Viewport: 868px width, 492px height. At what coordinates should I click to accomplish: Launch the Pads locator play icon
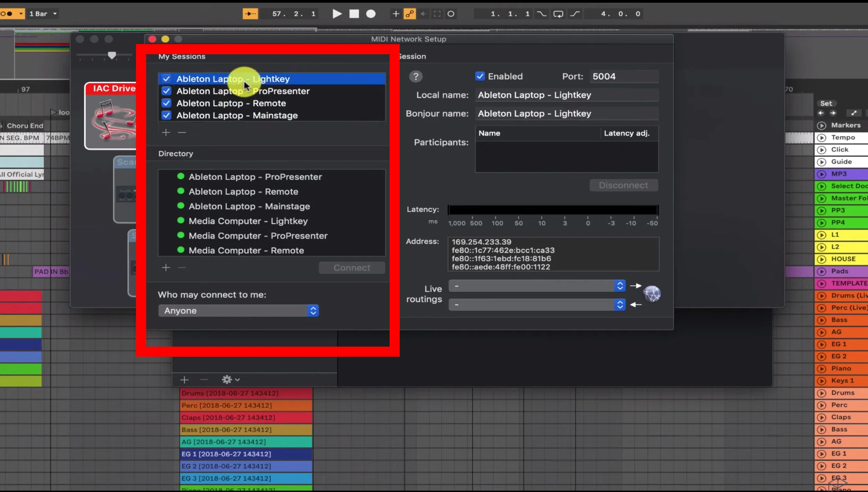(821, 271)
